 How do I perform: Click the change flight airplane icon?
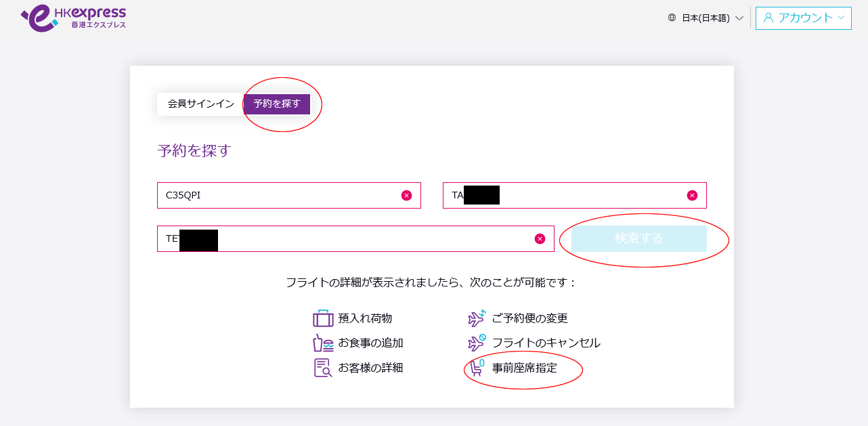coord(477,318)
